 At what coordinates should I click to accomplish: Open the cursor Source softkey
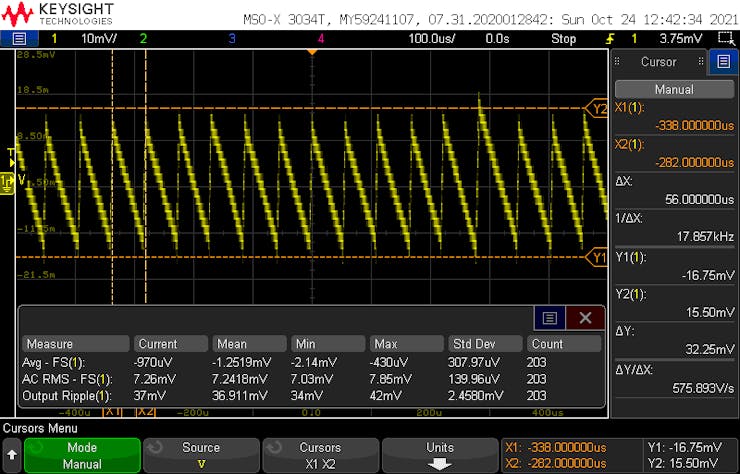pos(201,456)
